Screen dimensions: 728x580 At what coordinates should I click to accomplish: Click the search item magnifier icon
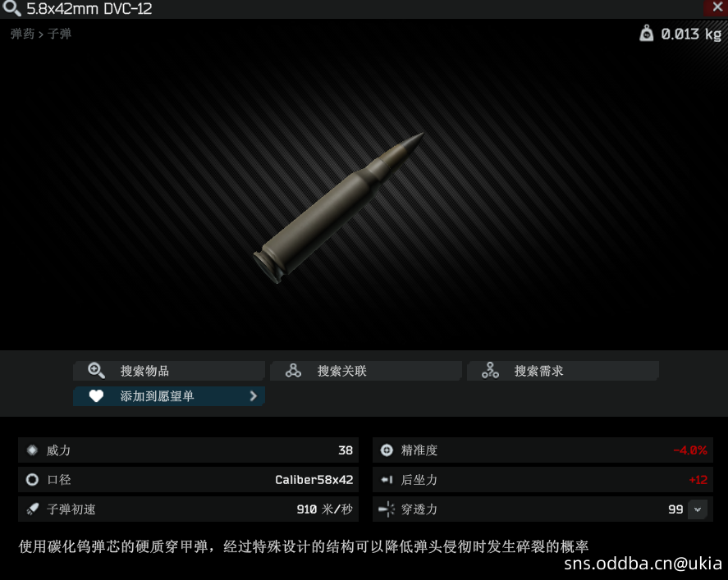pos(96,371)
